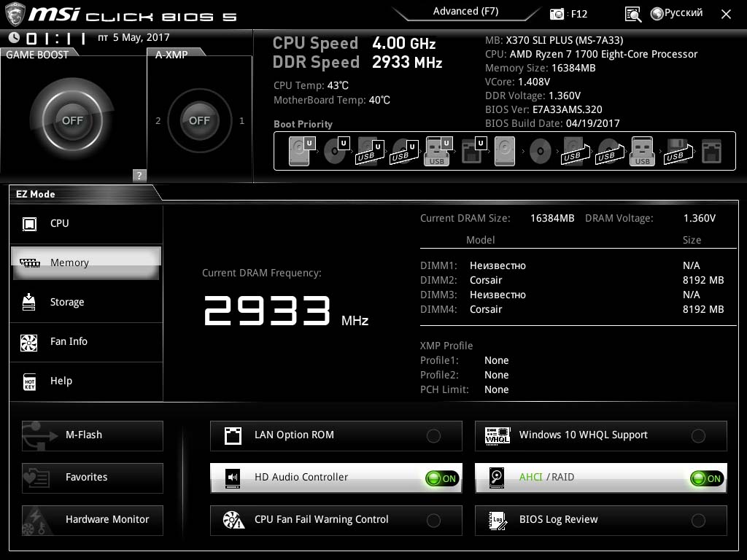Toggle the A-XMP OFF knob
Screen dimensions: 747x560
199,120
